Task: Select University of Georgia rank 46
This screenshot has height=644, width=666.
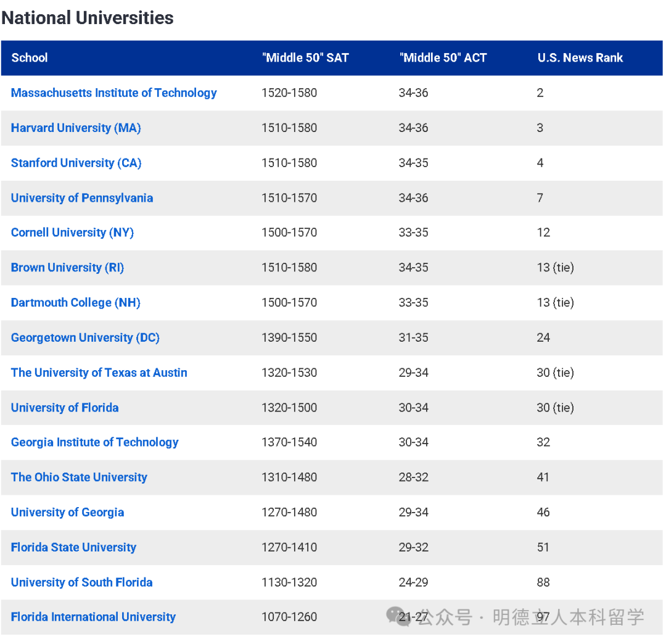Action: click(x=543, y=513)
